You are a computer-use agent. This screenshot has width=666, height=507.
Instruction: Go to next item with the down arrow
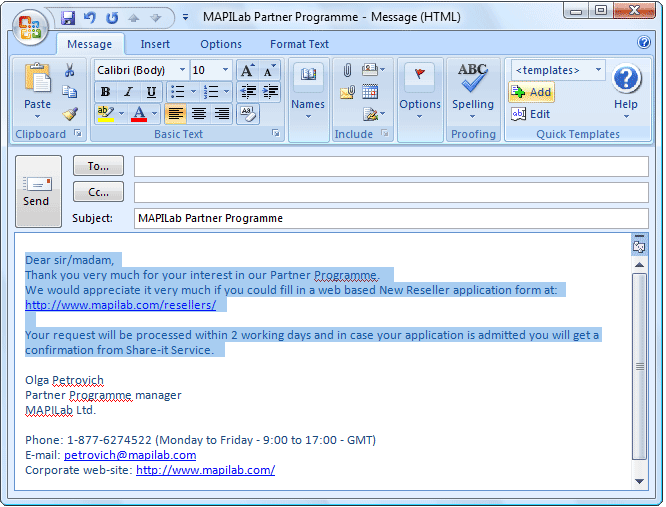[x=156, y=18]
